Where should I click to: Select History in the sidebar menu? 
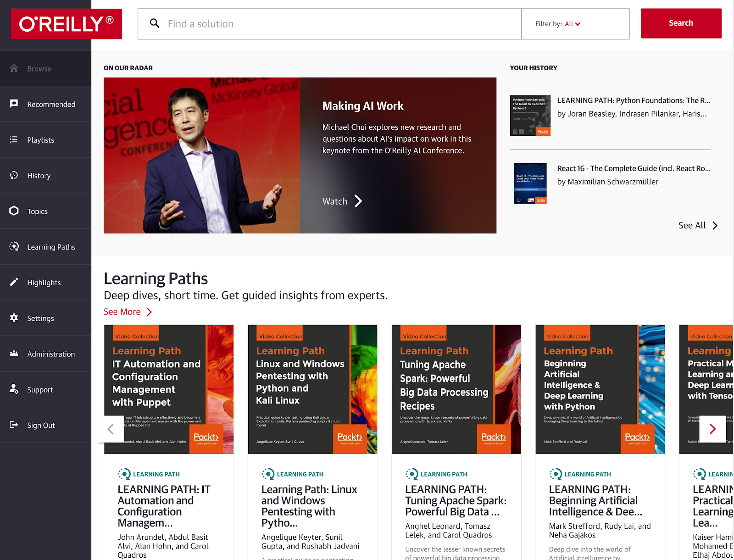(x=45, y=176)
